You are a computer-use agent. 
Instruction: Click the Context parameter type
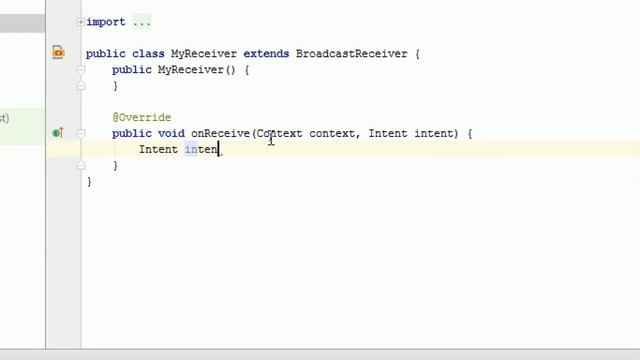coord(279,133)
